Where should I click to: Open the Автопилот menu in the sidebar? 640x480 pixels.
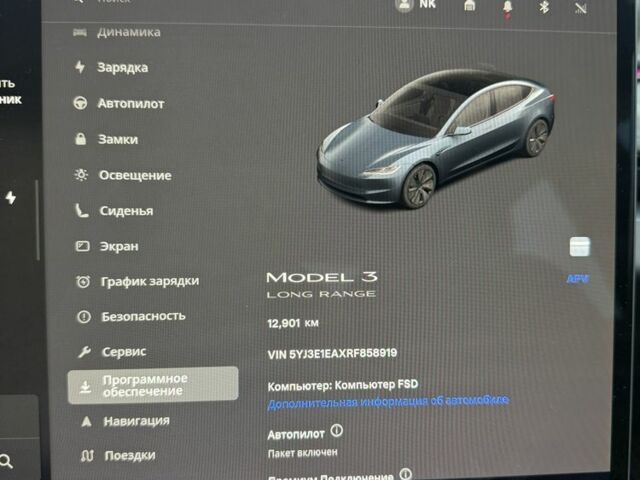[x=130, y=104]
